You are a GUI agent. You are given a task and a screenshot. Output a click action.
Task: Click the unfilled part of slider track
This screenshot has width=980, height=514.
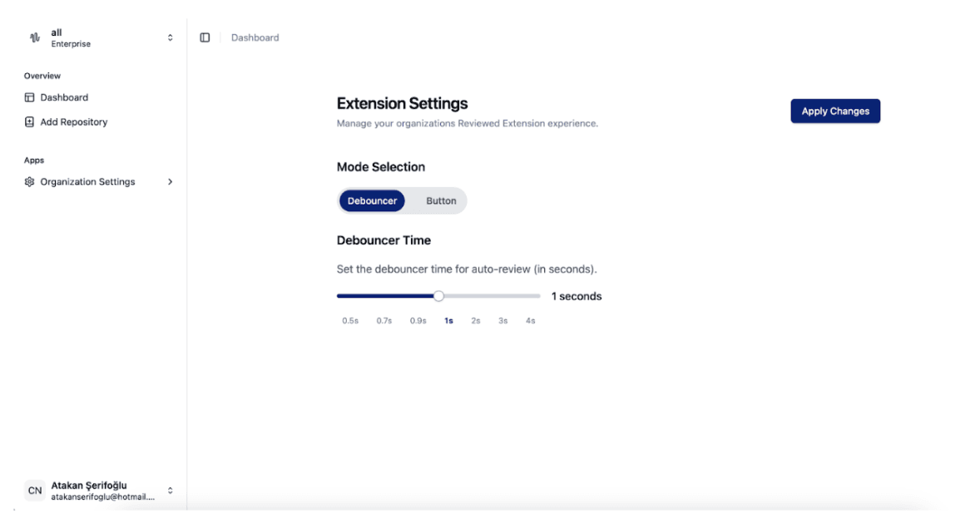tap(492, 296)
